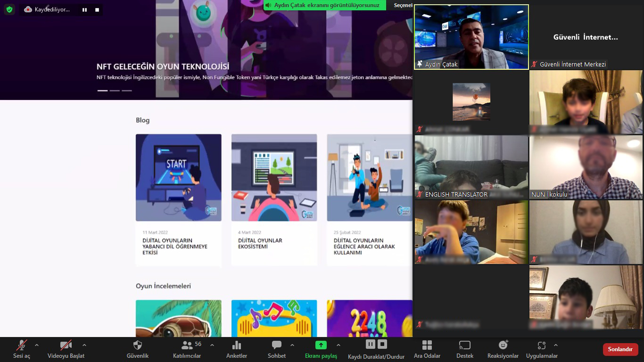
Task: Open turtle game review thumbnail
Action: 179,319
